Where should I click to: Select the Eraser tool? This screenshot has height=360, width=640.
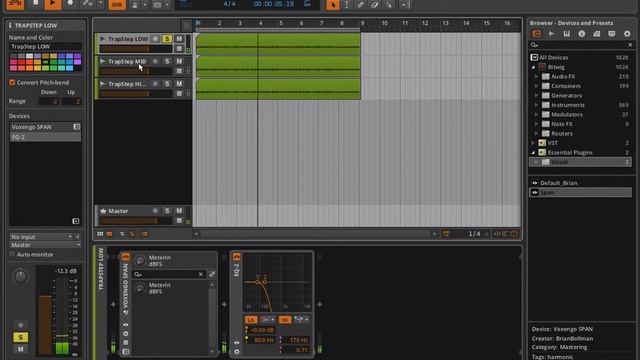[x=375, y=4]
